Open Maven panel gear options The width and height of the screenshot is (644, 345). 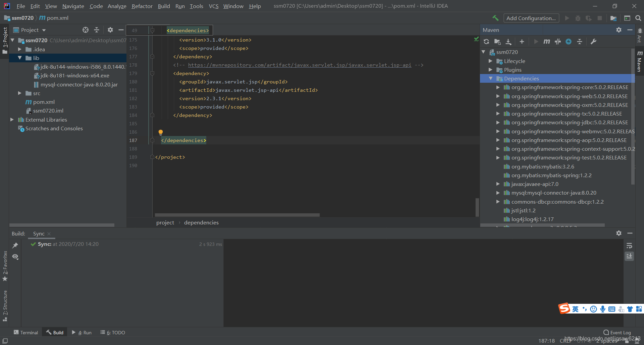tap(619, 30)
